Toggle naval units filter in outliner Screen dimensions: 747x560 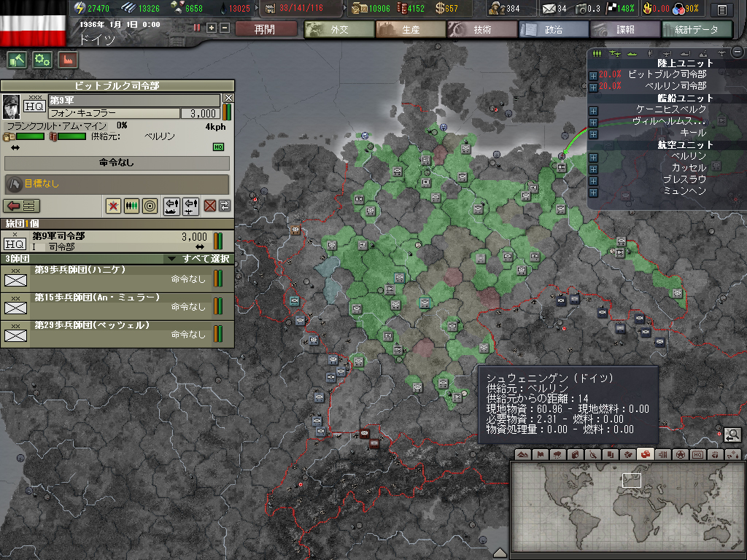coord(632,53)
